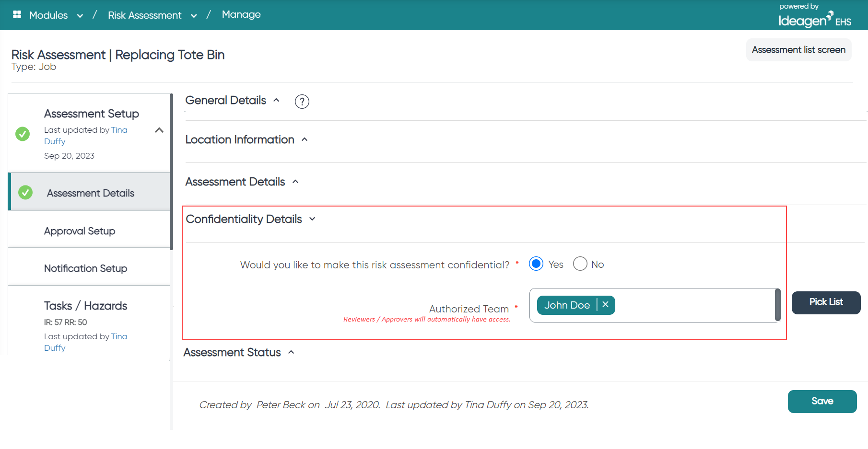Click Tina Duffy link under Tasks / Hazards
The width and height of the screenshot is (868, 449).
[x=86, y=342]
